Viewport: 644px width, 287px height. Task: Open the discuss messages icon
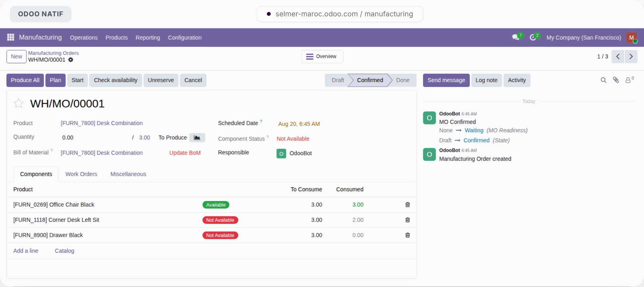click(x=516, y=37)
